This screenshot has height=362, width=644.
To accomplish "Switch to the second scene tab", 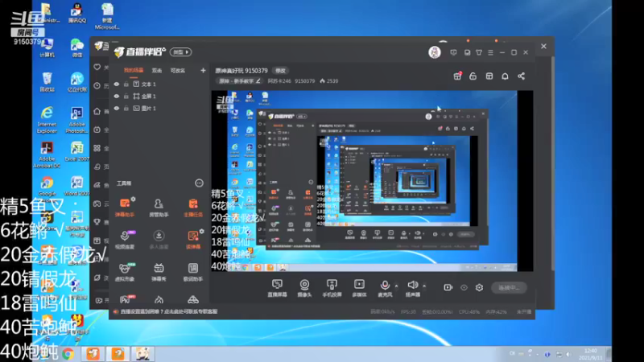I will (x=157, y=71).
